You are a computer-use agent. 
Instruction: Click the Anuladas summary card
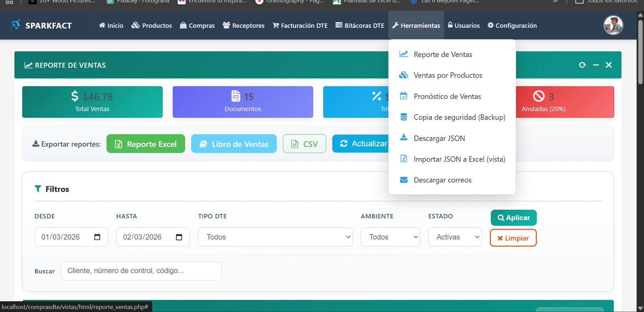pos(564,102)
